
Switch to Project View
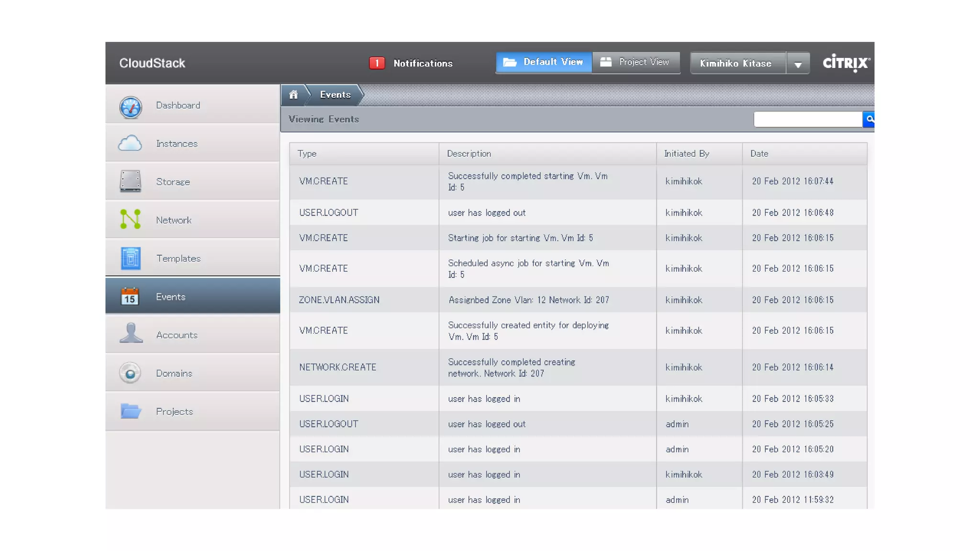pyautogui.click(x=635, y=62)
